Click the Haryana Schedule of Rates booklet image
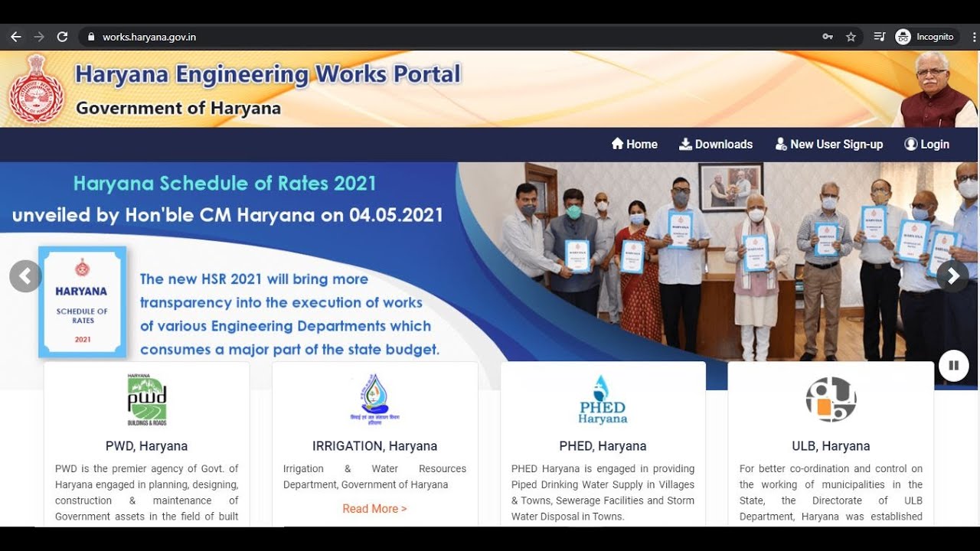Image resolution: width=980 pixels, height=551 pixels. 83,302
